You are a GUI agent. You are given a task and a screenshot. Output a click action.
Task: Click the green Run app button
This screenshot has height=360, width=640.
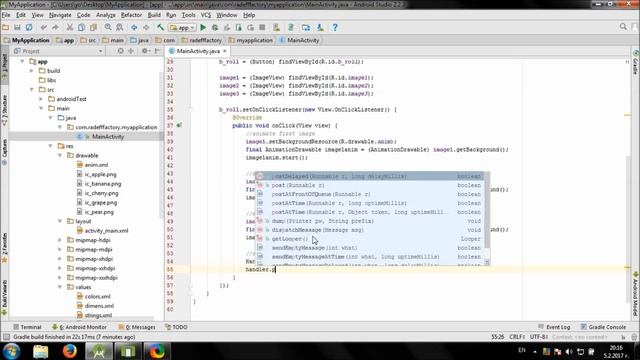[203, 27]
